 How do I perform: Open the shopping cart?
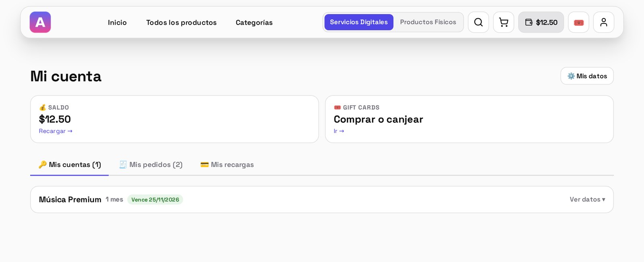[504, 22]
